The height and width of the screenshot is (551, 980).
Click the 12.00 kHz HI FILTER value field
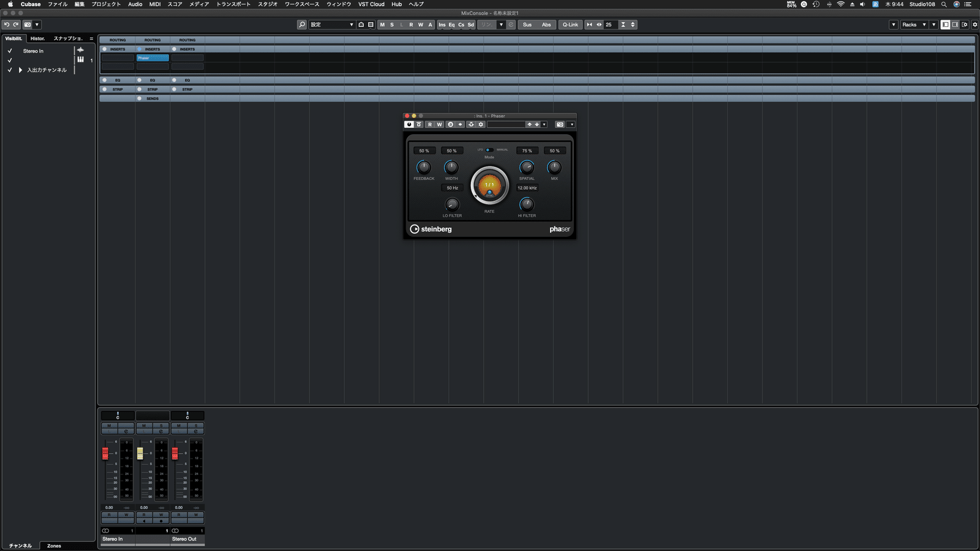527,188
